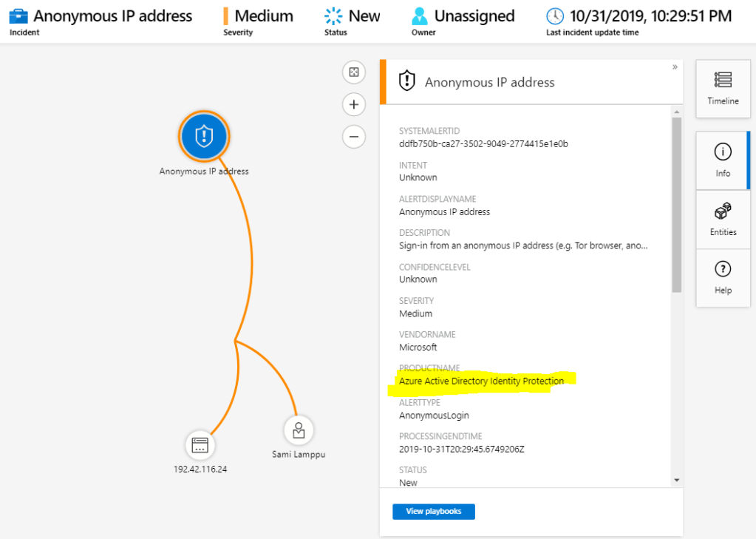Select the Anonymous IP address alert node

click(x=204, y=136)
